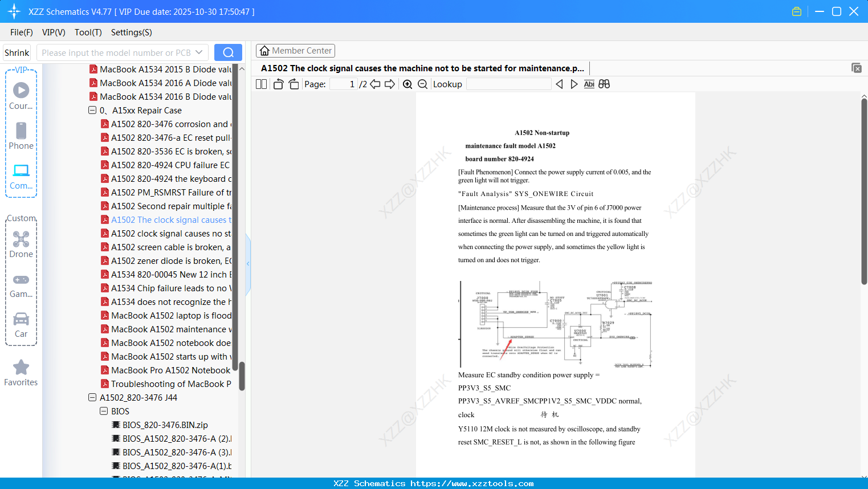This screenshot has width=868, height=489.
Task: Open the Settings(S) menu
Action: 132,32
